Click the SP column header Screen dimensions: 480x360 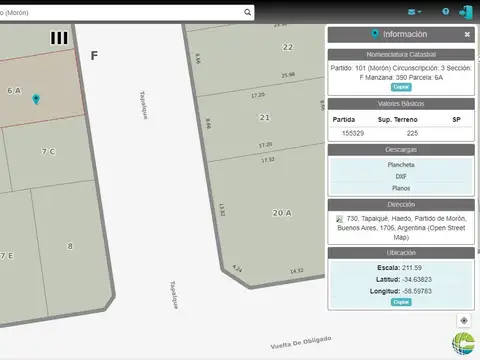point(456,120)
